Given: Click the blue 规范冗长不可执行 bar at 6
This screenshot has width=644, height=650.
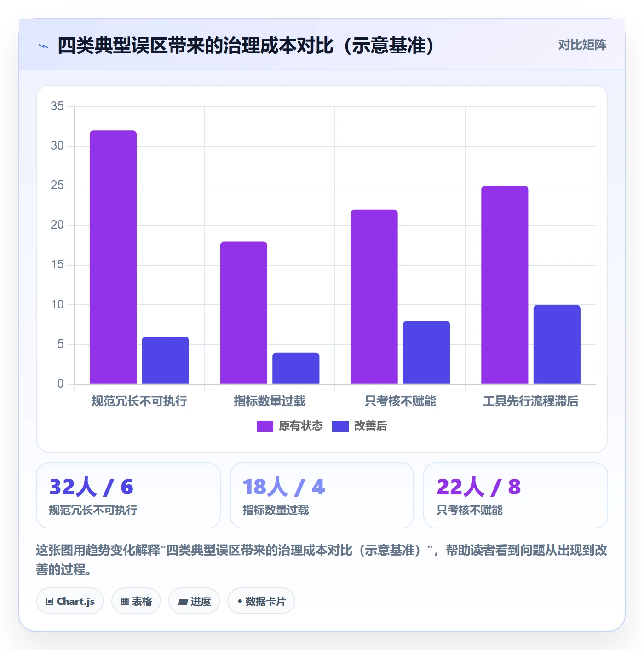Looking at the screenshot, I should click(165, 360).
